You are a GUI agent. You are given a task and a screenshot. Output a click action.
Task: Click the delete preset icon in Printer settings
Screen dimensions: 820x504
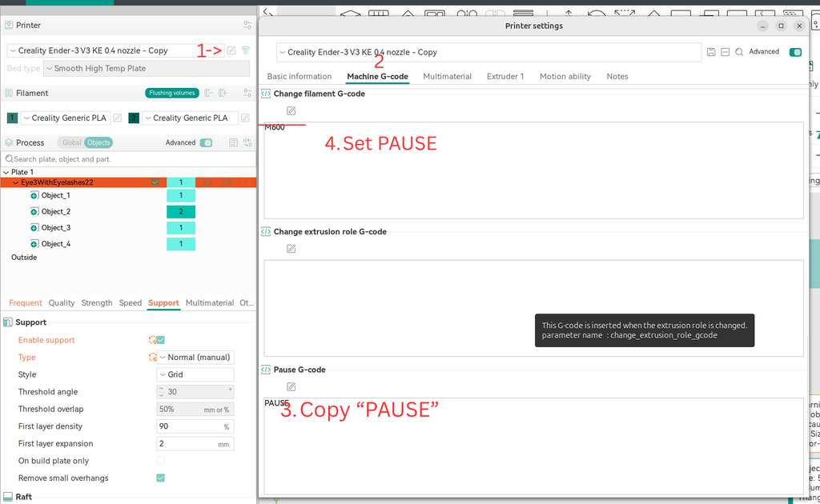pyautogui.click(x=725, y=52)
